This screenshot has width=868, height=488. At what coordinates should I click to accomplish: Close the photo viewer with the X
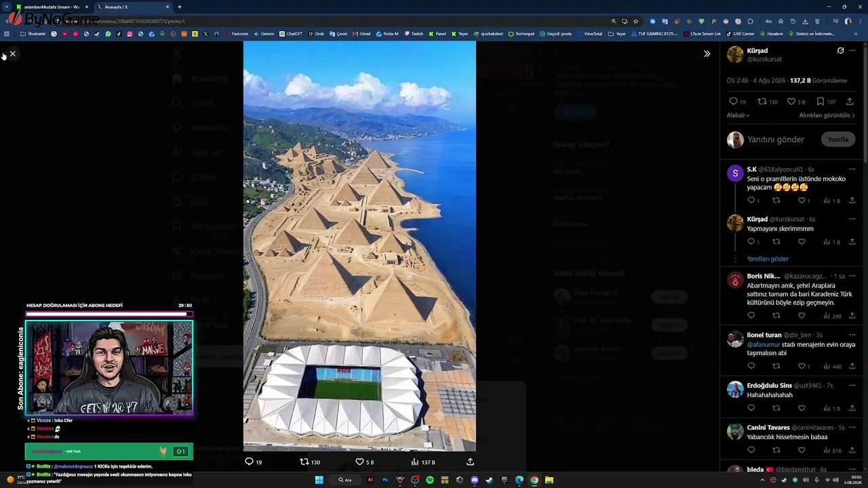click(12, 54)
